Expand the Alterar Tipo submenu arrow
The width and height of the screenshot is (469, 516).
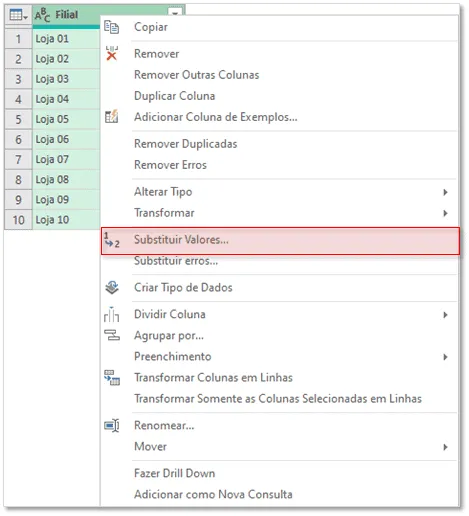[x=445, y=192]
